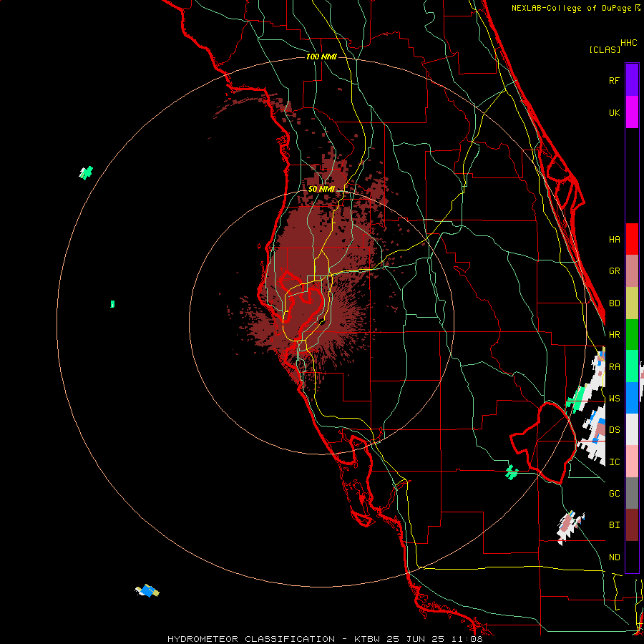Click the 'HHC' product code text

pyautogui.click(x=629, y=43)
